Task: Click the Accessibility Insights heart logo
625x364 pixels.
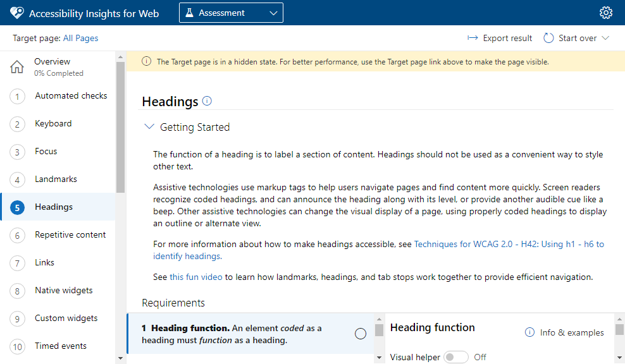Action: [16, 13]
